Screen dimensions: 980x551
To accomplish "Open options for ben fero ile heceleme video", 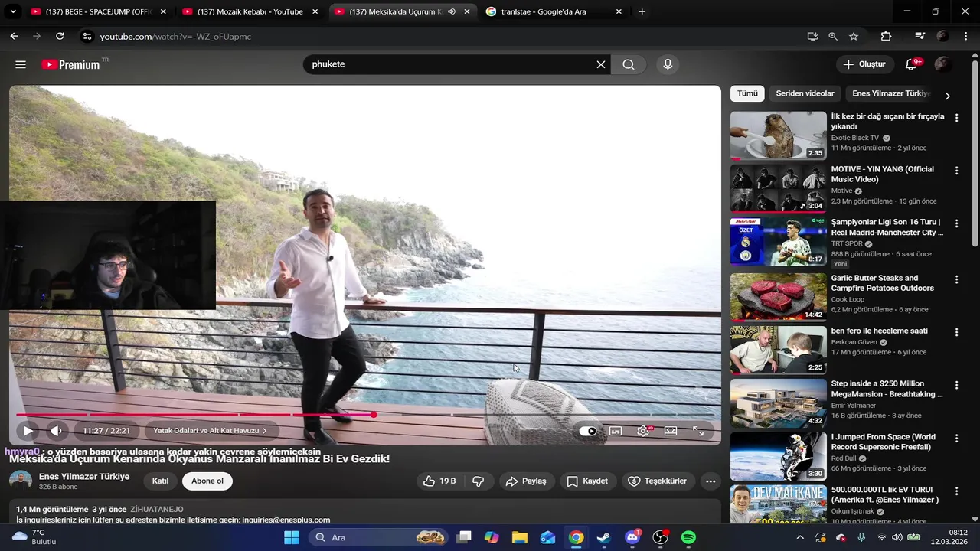I will [x=956, y=332].
